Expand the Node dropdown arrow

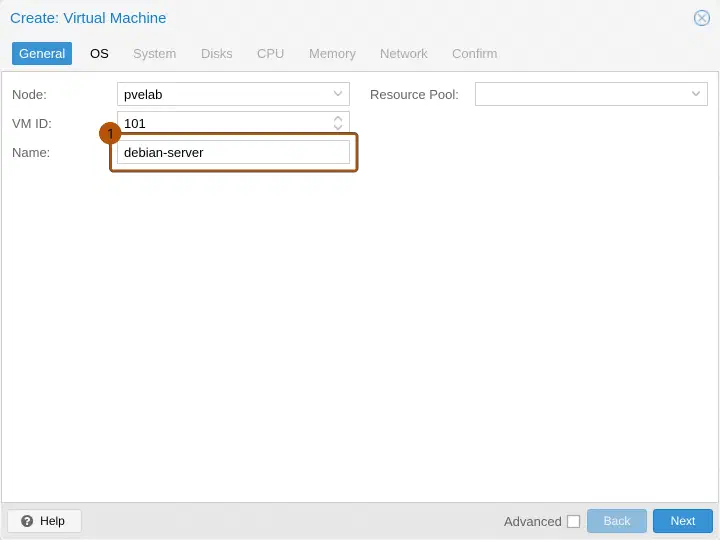point(338,94)
